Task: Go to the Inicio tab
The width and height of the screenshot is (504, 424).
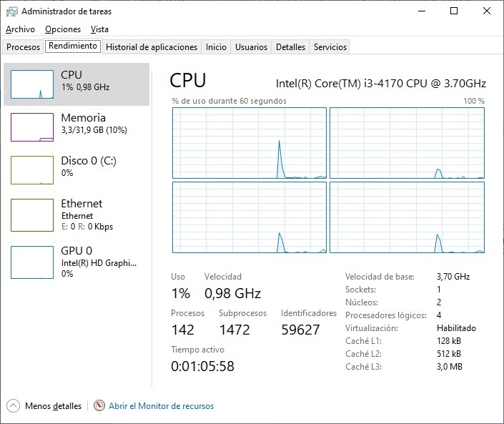Action: pyautogui.click(x=216, y=47)
